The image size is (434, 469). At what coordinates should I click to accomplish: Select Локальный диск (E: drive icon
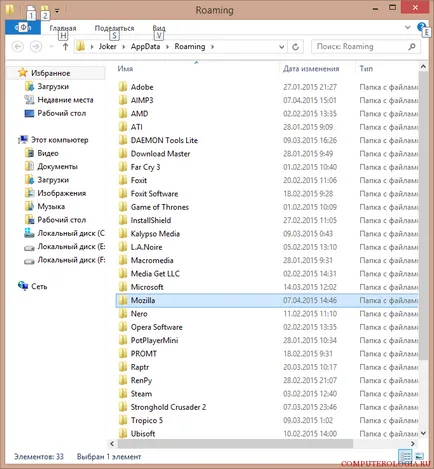(29, 248)
